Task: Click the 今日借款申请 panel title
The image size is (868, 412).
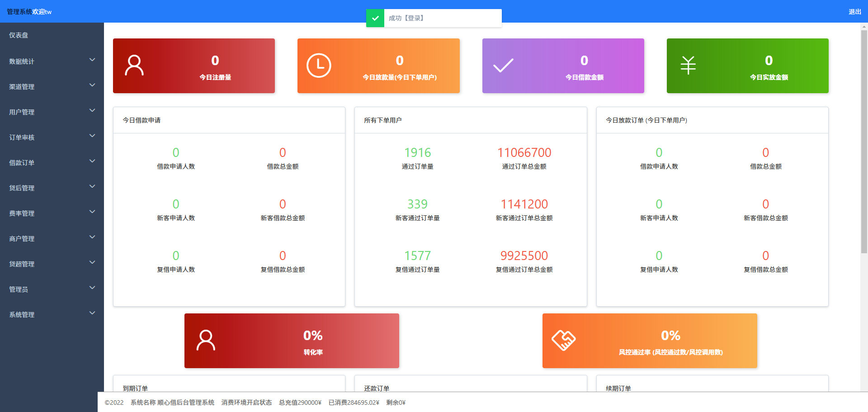Action: (142, 120)
